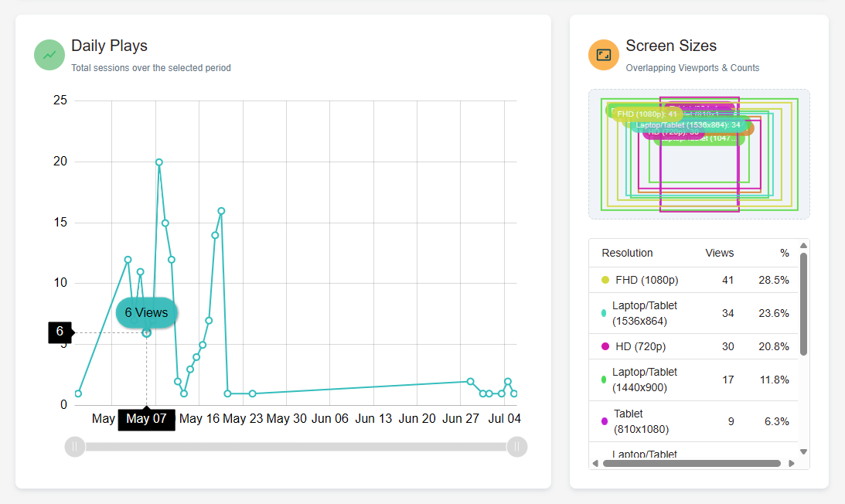
Task: Click the 6 Views tooltip bubble
Action: 147,312
